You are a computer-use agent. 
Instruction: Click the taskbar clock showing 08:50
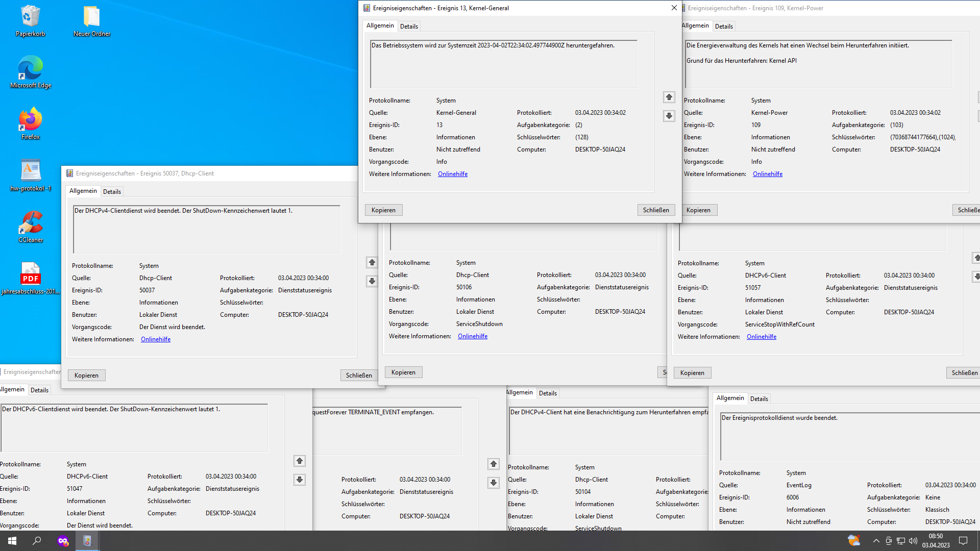coord(936,540)
